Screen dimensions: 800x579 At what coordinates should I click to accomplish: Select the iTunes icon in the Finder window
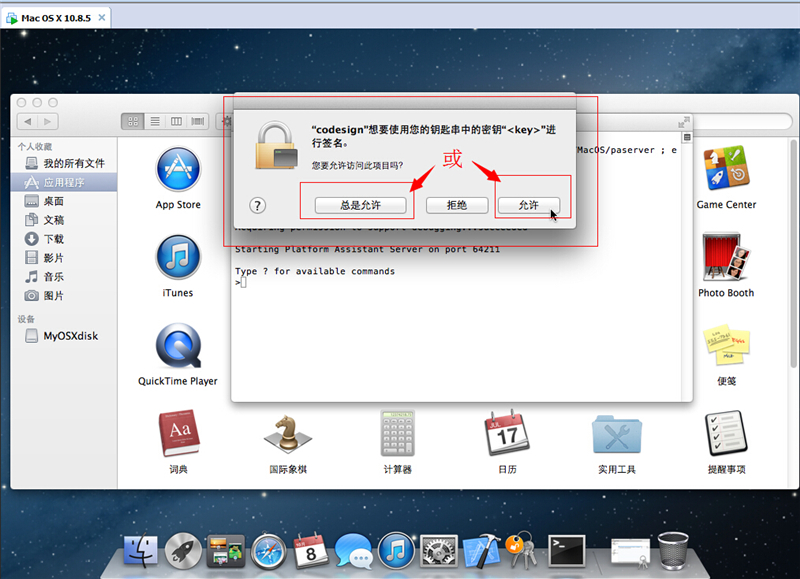178,258
